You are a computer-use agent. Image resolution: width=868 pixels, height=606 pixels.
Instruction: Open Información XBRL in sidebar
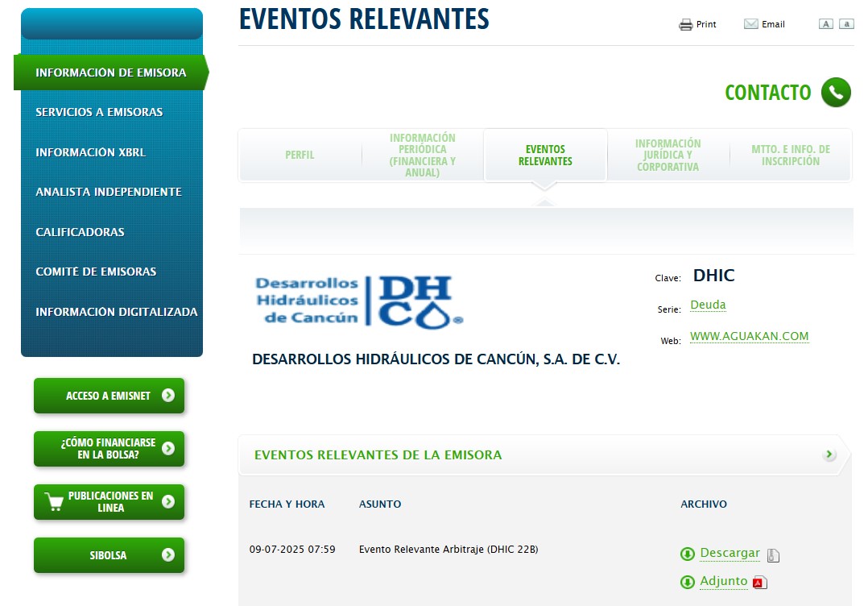click(x=91, y=152)
